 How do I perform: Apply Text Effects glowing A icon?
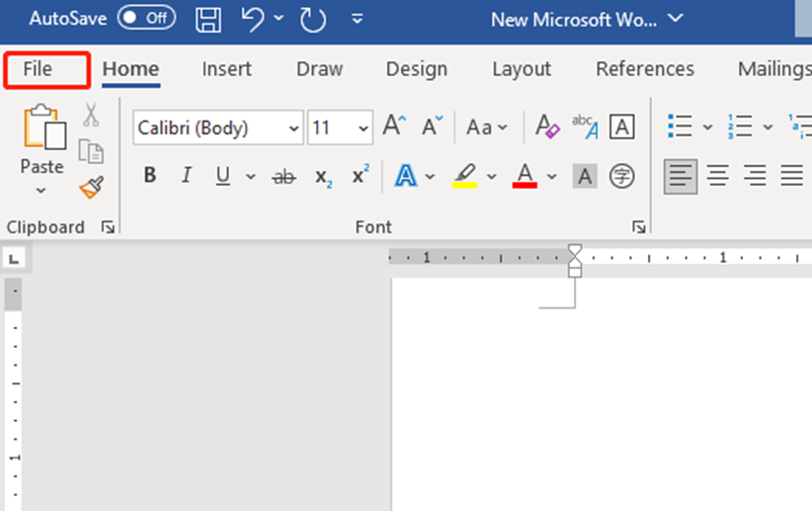[405, 176]
